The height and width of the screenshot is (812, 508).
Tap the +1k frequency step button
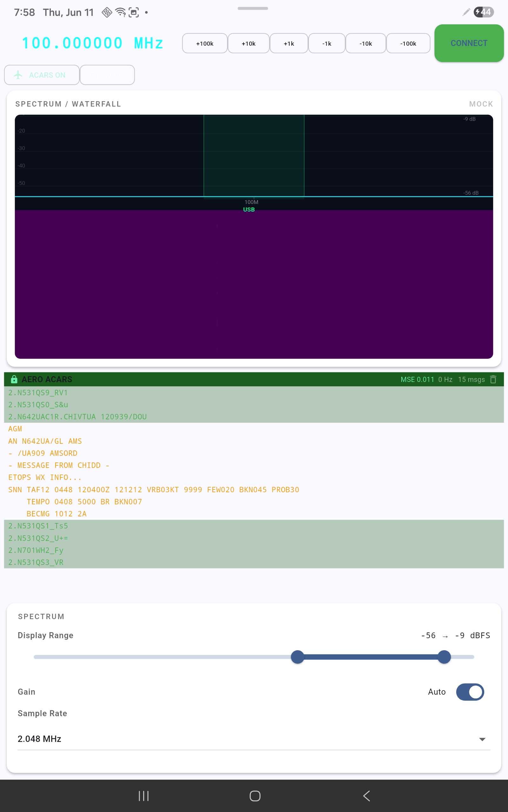pos(289,43)
